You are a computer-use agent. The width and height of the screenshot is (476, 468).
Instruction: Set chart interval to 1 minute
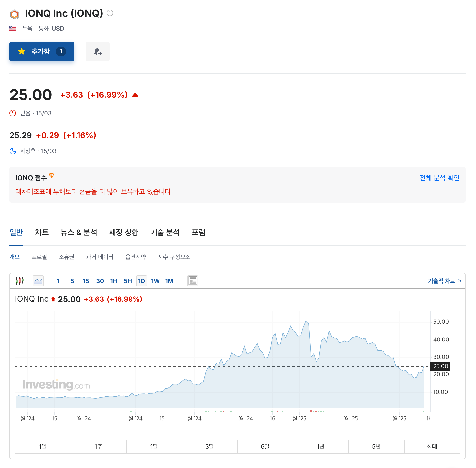[x=58, y=281]
